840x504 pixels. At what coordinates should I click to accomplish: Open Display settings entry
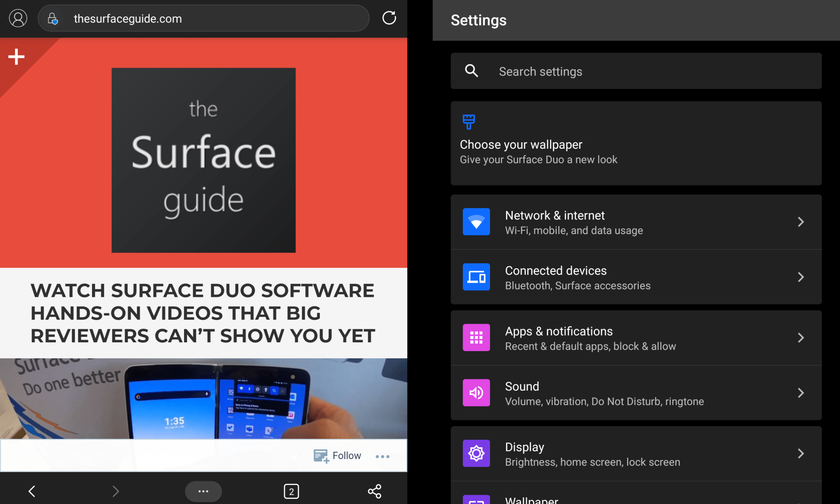point(588,454)
